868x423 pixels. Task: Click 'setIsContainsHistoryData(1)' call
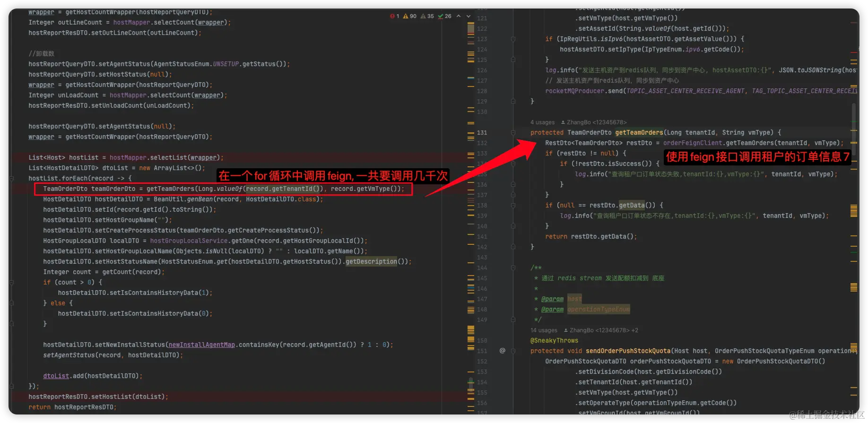pos(159,293)
